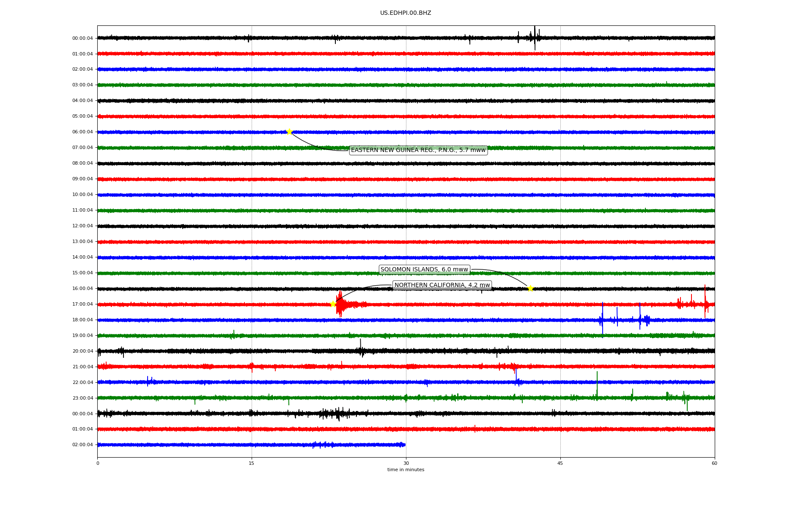
Task: Click the 16:00:04 time row label
Action: [x=82, y=289]
